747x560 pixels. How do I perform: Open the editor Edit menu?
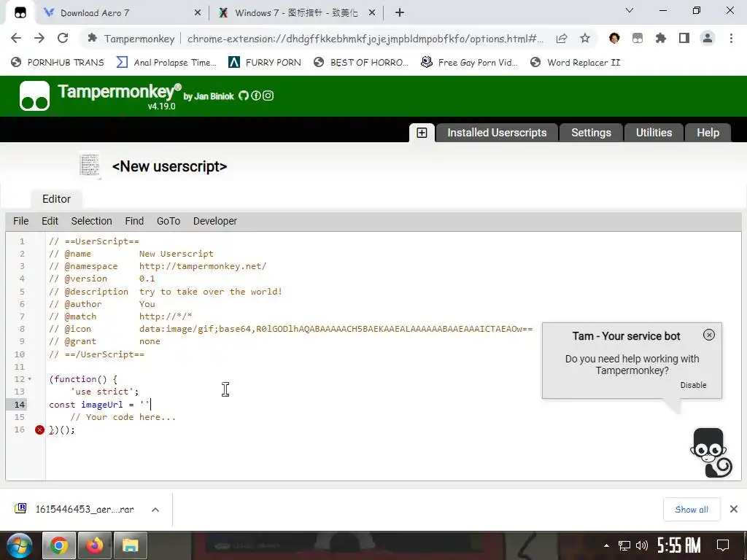click(50, 221)
